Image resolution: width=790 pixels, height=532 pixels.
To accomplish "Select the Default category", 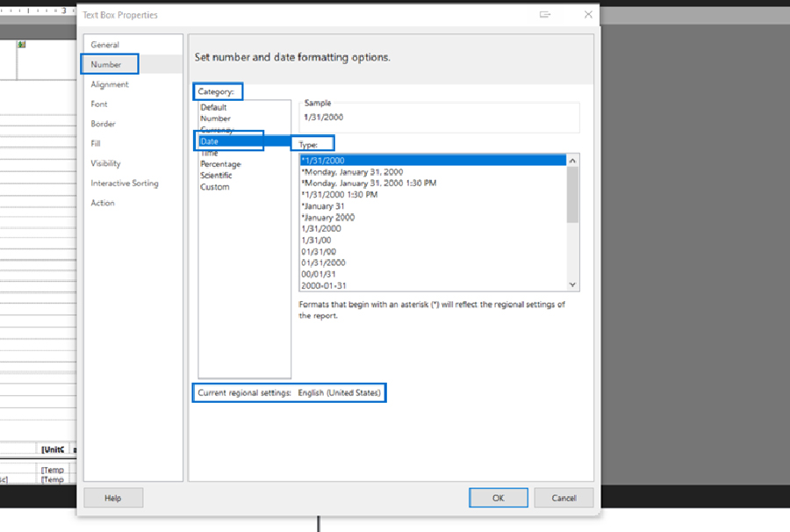I will point(213,107).
